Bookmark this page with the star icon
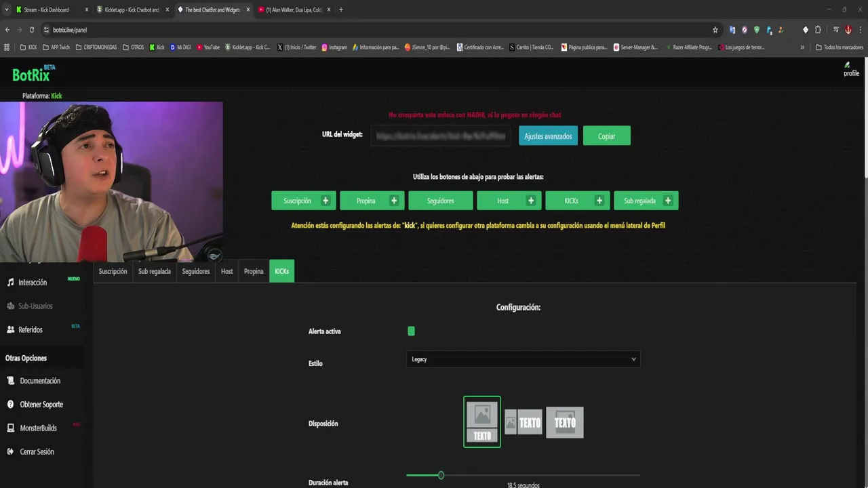Viewport: 868px width, 488px height. coord(715,30)
